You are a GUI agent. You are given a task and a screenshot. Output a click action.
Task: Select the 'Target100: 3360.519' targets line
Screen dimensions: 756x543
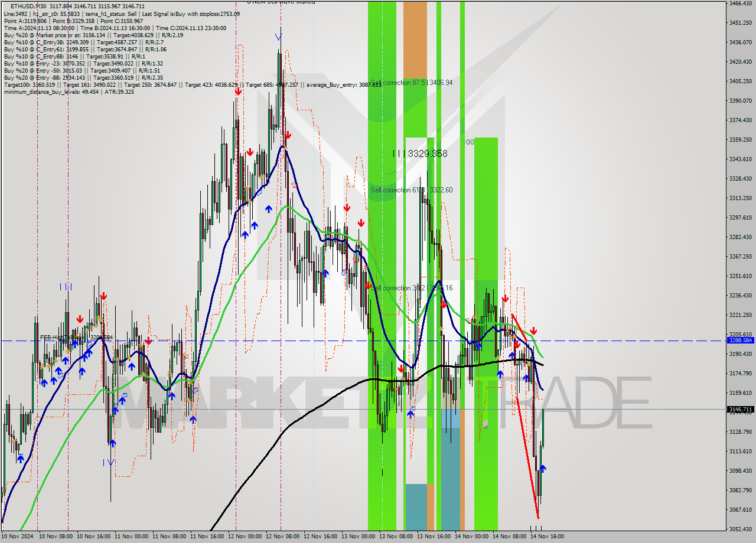pos(192,84)
